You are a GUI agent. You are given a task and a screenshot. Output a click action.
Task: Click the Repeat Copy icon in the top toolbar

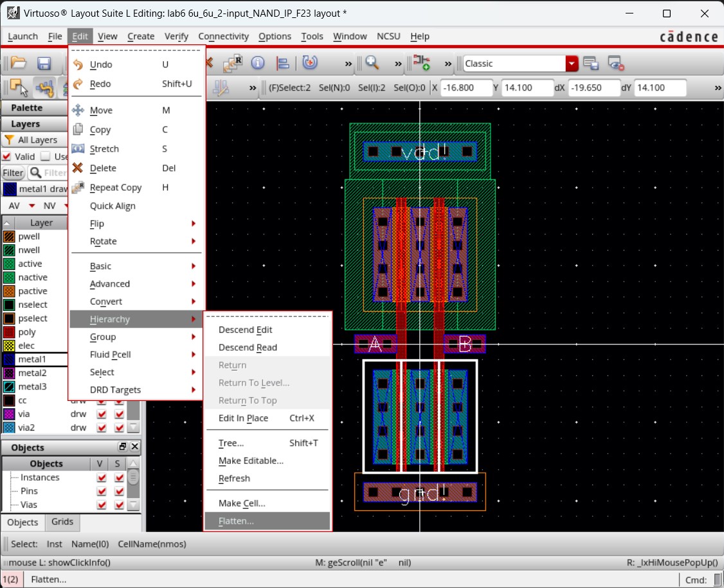tap(233, 63)
